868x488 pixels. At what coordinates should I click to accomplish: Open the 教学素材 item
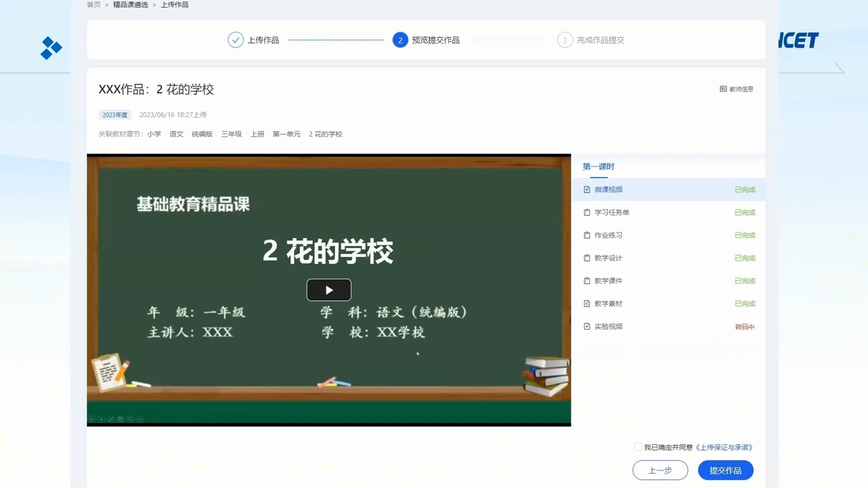[668, 303]
